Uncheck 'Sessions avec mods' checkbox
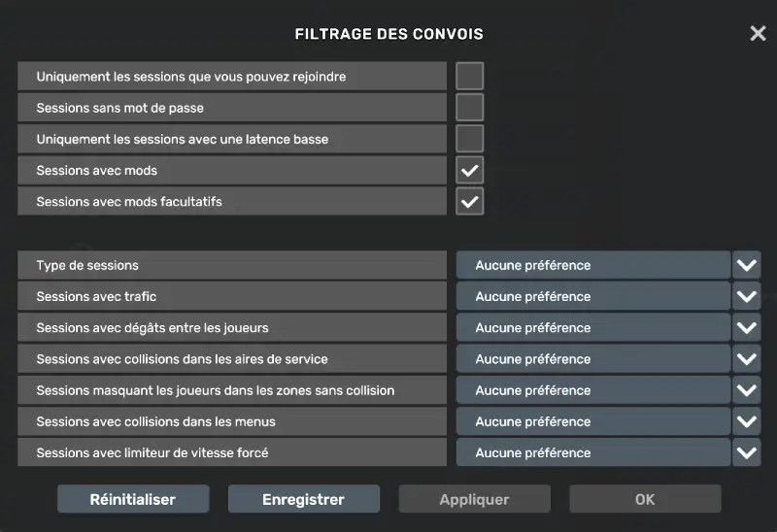 coord(470,171)
